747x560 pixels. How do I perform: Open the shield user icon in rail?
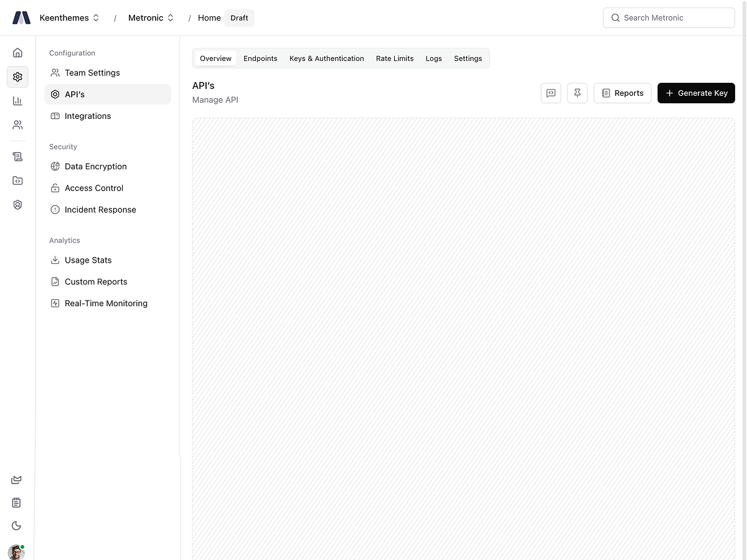point(17,205)
